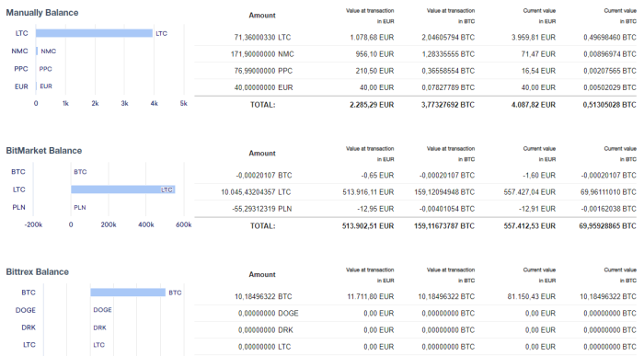Select the 10,18496322 BTC Bittrex amount
The width and height of the screenshot is (644, 356).
point(263,296)
